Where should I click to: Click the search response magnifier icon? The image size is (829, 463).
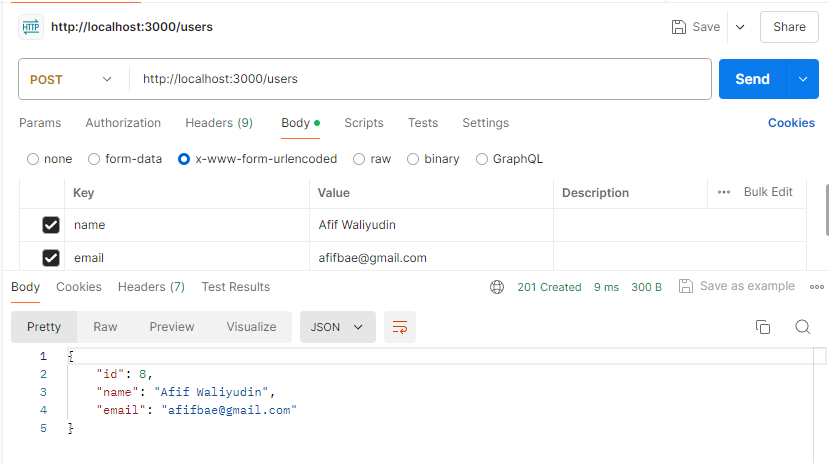[x=802, y=327]
